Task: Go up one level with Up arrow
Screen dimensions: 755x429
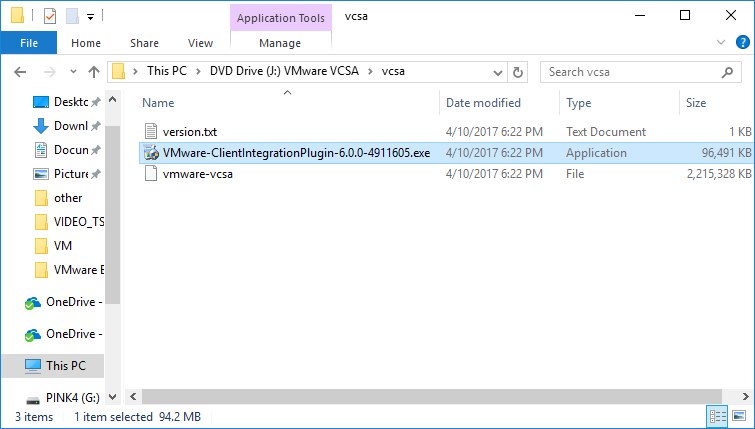Action: pyautogui.click(x=94, y=72)
